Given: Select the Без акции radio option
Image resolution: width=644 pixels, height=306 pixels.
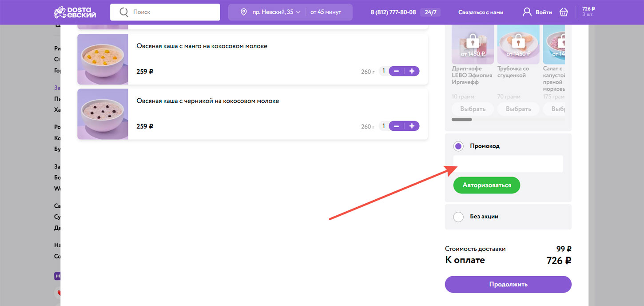Looking at the screenshot, I should pyautogui.click(x=458, y=217).
